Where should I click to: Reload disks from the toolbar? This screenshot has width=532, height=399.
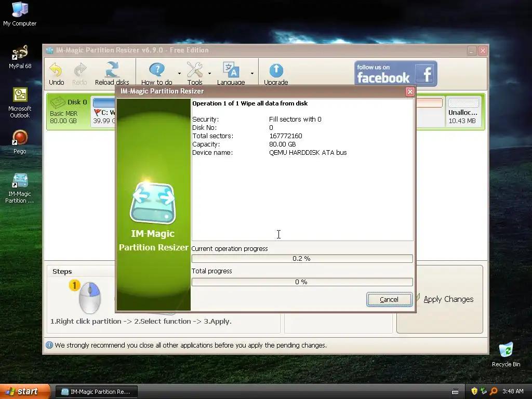click(x=112, y=74)
